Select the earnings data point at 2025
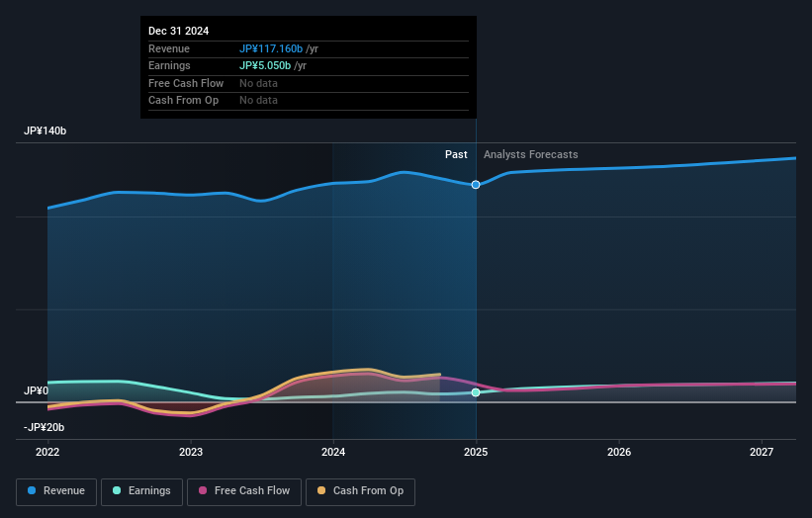Screen dimensions: 812x518 [476, 392]
